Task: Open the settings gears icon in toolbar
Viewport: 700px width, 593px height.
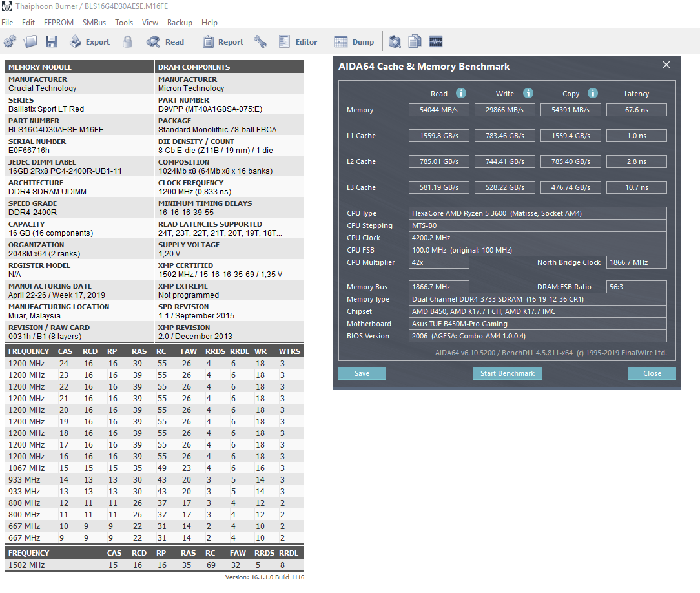Action: click(10, 41)
